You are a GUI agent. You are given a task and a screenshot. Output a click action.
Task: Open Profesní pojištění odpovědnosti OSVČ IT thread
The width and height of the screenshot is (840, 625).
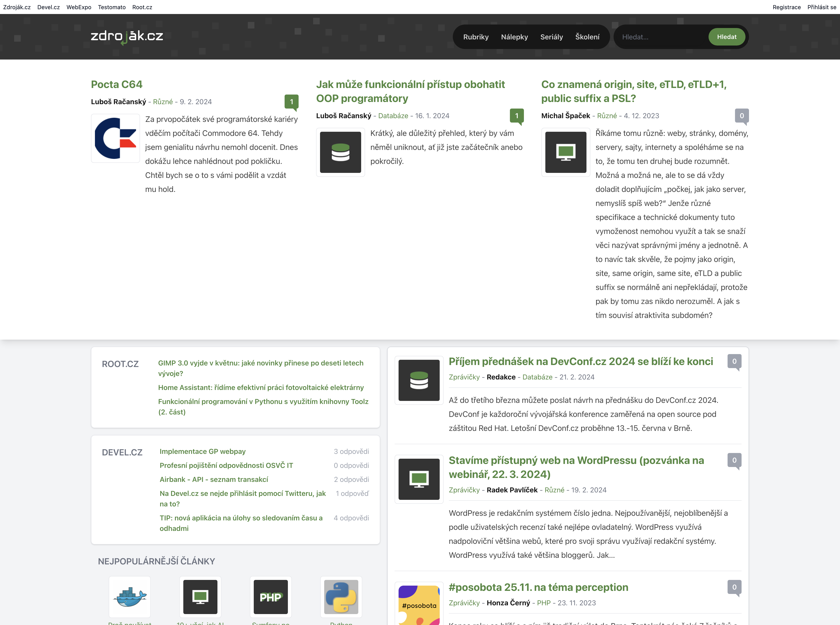[x=226, y=465]
